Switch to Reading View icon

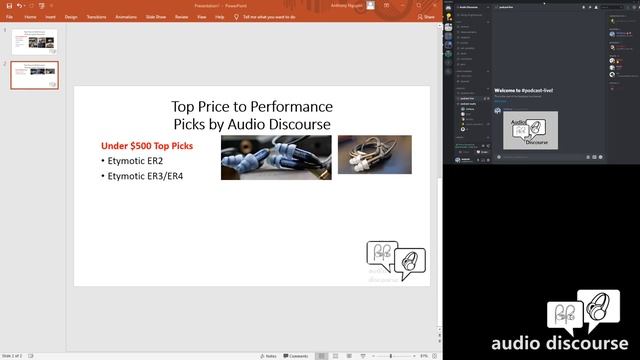349,356
